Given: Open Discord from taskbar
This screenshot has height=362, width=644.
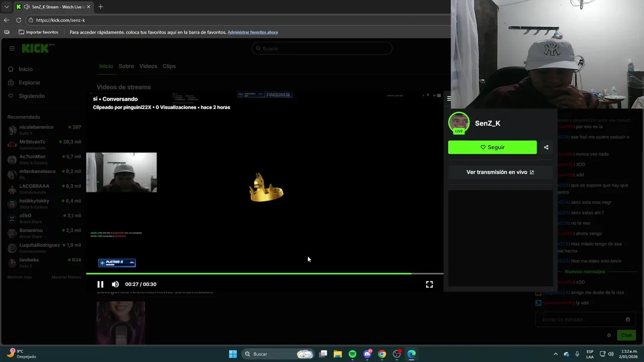Looking at the screenshot, I should click(x=367, y=354).
